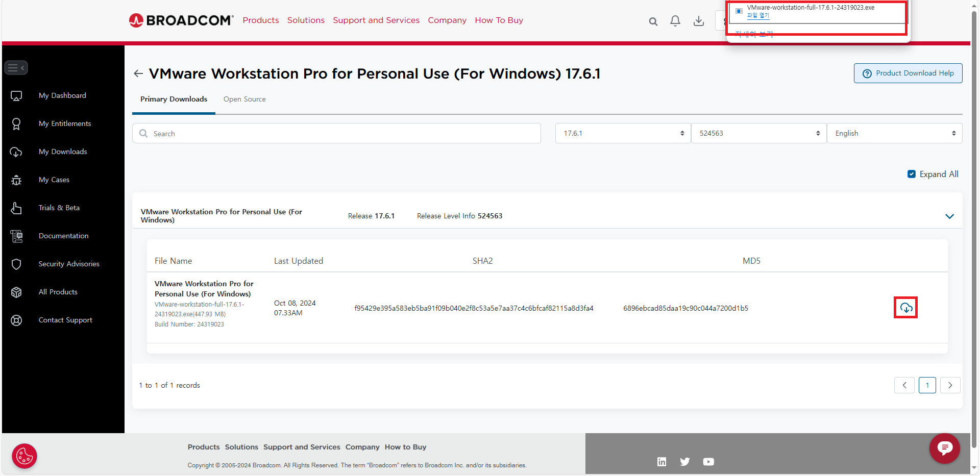Click the Last Updated column header

pos(299,261)
